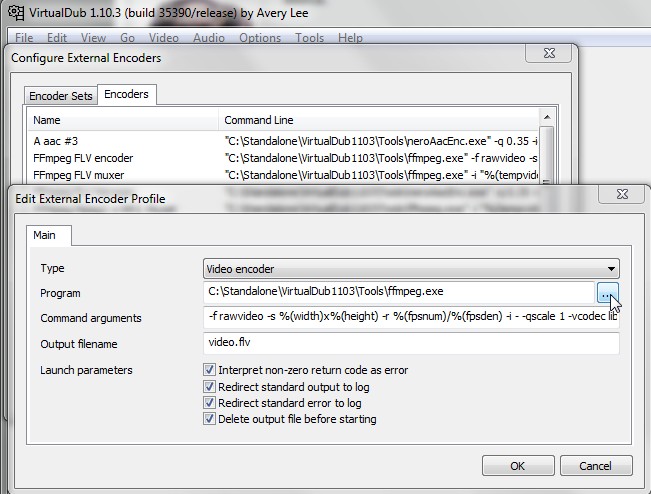This screenshot has width=651, height=494.
Task: Switch to the Encoder Sets tab
Action: point(61,96)
